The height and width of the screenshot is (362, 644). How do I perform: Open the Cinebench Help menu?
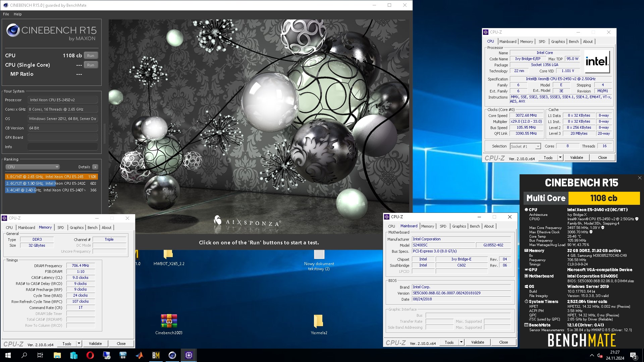(18, 14)
